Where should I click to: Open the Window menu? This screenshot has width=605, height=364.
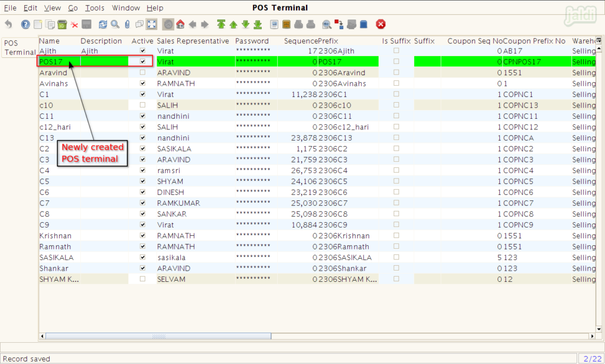pyautogui.click(x=126, y=8)
